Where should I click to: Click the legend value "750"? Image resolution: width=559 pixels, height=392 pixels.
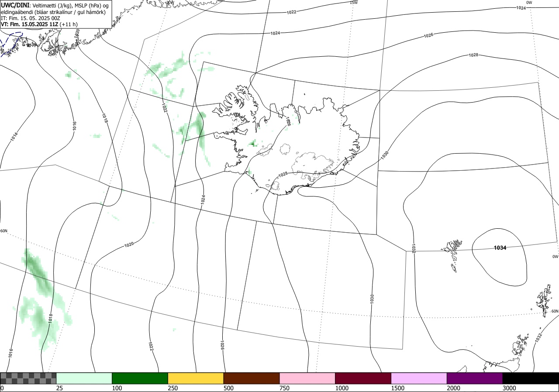click(x=284, y=388)
